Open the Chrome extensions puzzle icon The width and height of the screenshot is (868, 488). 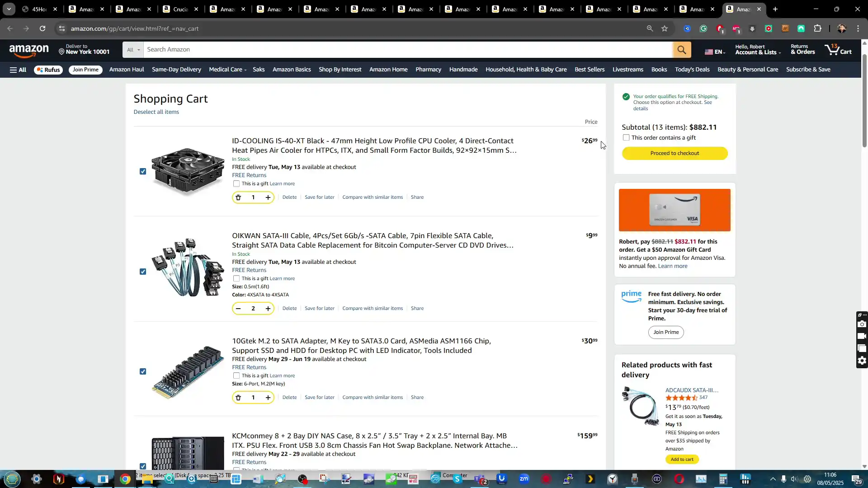coord(817,28)
